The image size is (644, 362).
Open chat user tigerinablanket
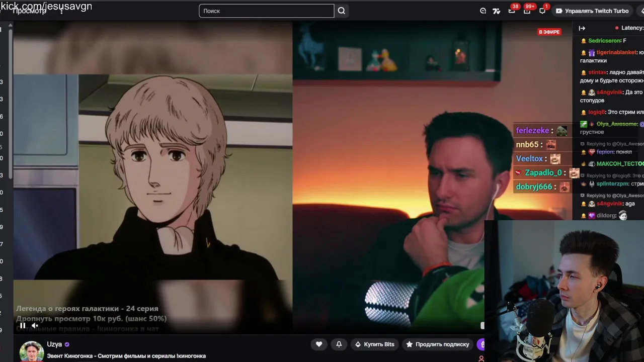617,52
